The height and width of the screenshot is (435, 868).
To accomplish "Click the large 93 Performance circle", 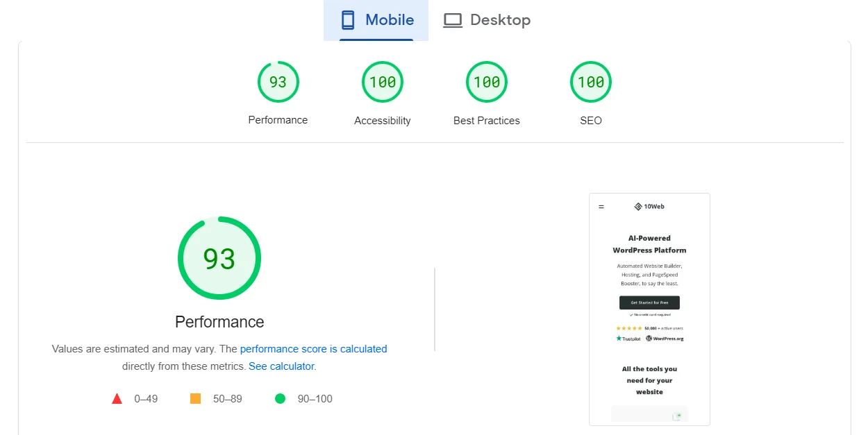I will pyautogui.click(x=219, y=258).
